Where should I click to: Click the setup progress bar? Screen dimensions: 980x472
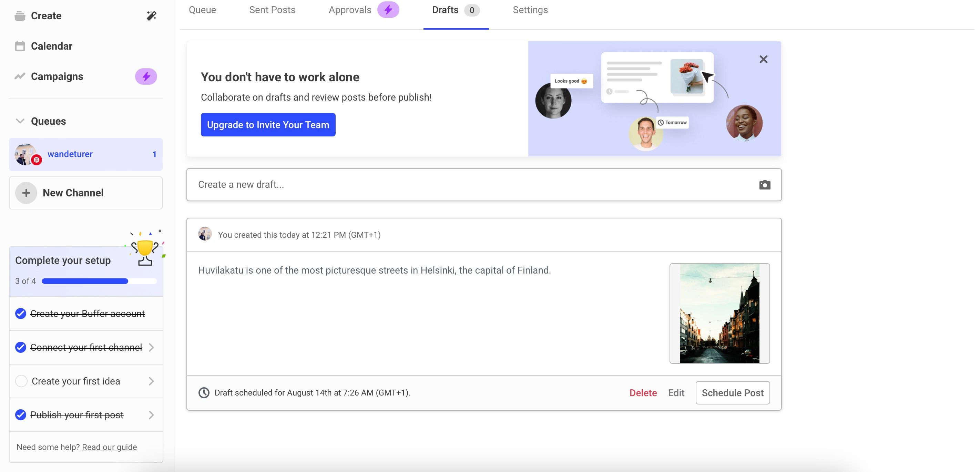[x=99, y=281]
